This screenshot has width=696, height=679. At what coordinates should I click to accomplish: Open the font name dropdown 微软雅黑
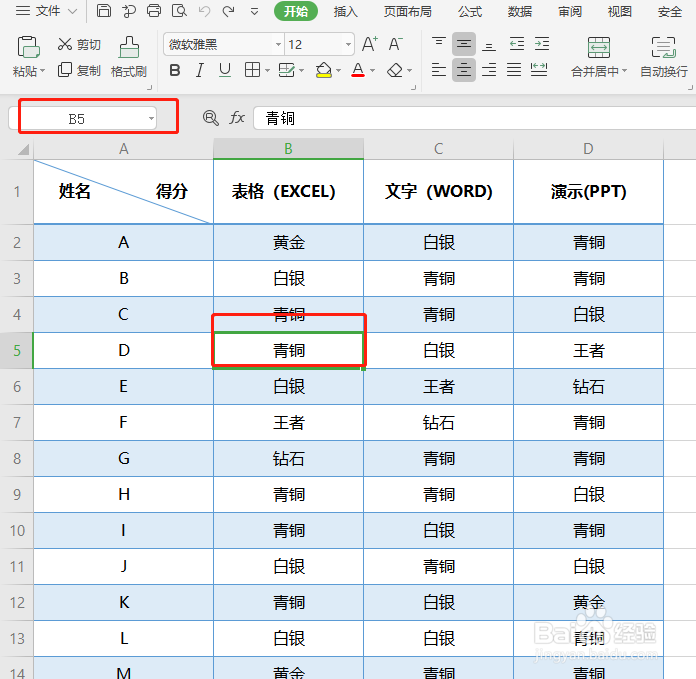pos(278,44)
